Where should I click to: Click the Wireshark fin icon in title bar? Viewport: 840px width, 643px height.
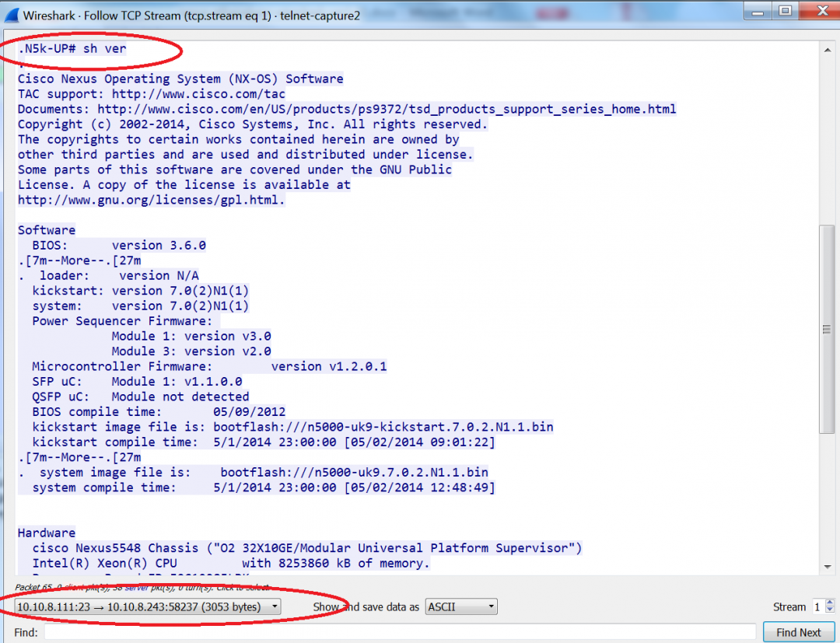click(12, 16)
